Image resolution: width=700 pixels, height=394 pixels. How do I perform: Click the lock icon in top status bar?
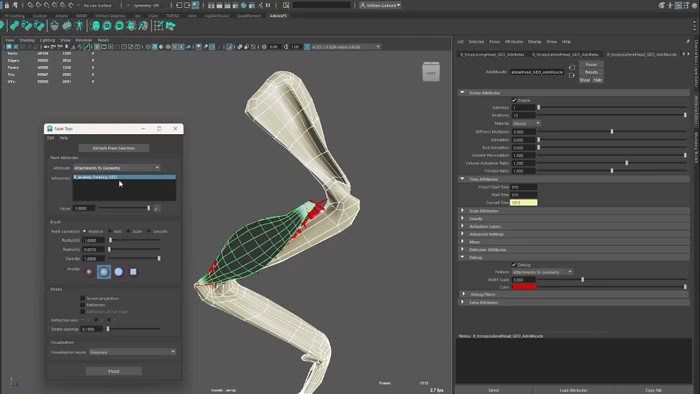(7, 5)
